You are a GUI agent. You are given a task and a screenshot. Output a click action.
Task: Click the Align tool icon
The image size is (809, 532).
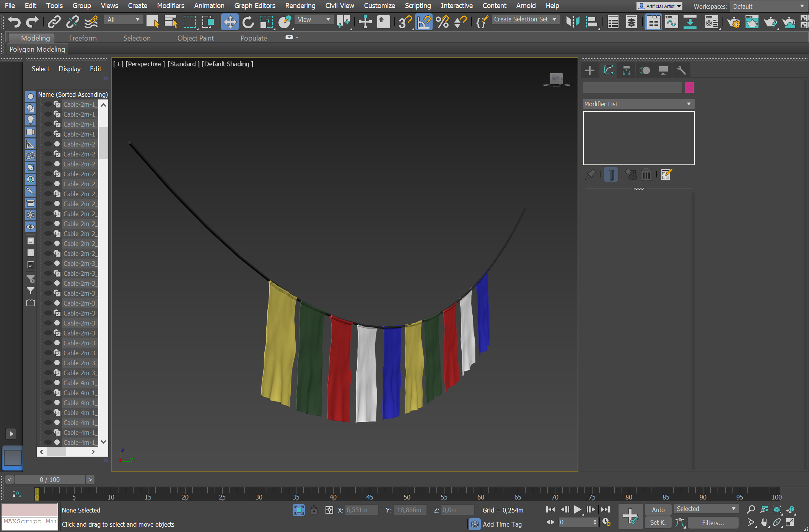[591, 22]
